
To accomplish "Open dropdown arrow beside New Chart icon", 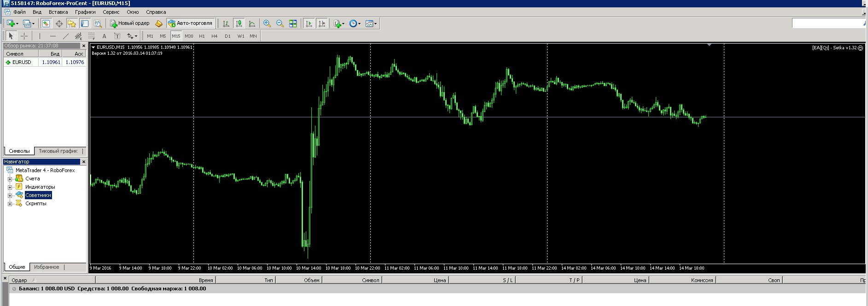I will point(17,23).
